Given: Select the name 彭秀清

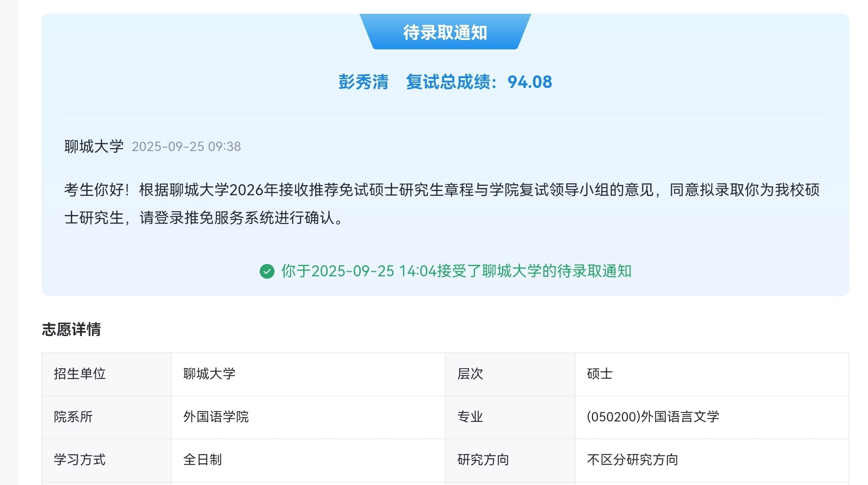Looking at the screenshot, I should (363, 82).
